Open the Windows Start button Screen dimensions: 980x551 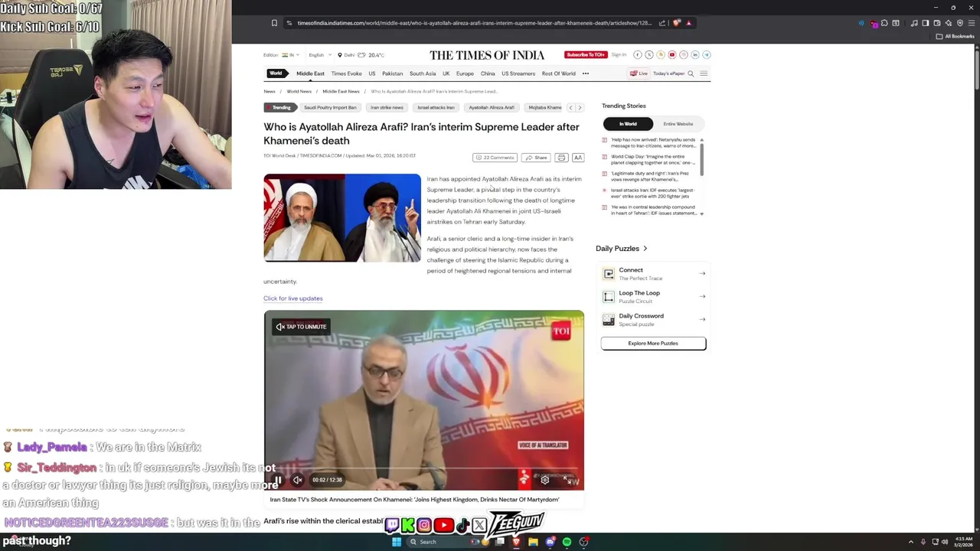pyautogui.click(x=397, y=542)
